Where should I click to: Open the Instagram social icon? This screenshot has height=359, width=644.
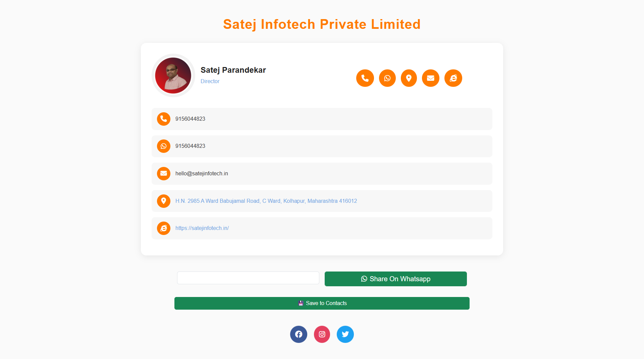tap(322, 334)
